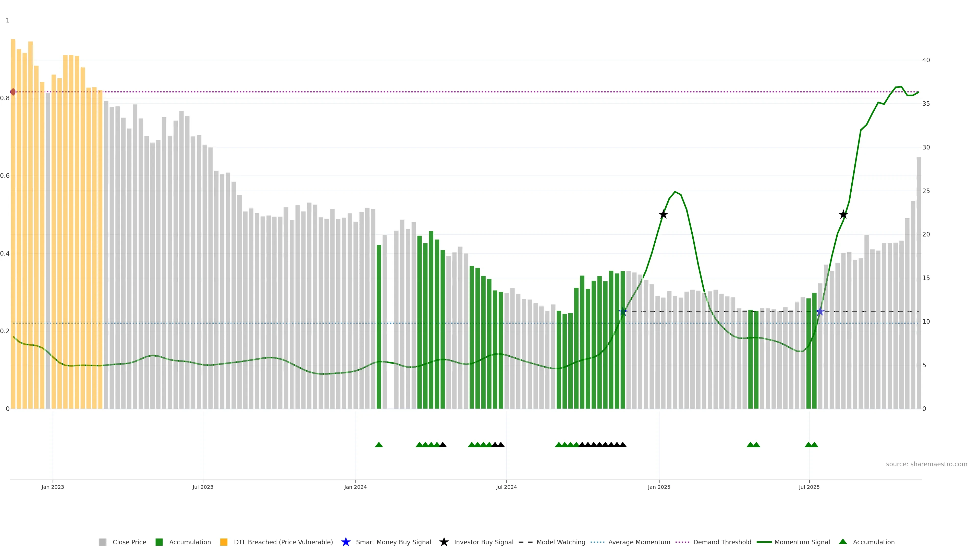Click the black investor star after Jul 2025
Image resolution: width=980 pixels, height=551 pixels.
click(843, 215)
